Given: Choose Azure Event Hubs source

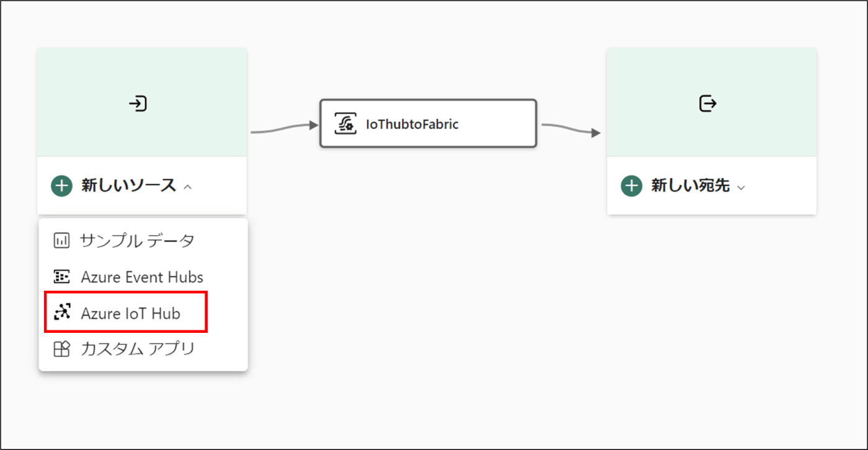Looking at the screenshot, I should click(143, 277).
